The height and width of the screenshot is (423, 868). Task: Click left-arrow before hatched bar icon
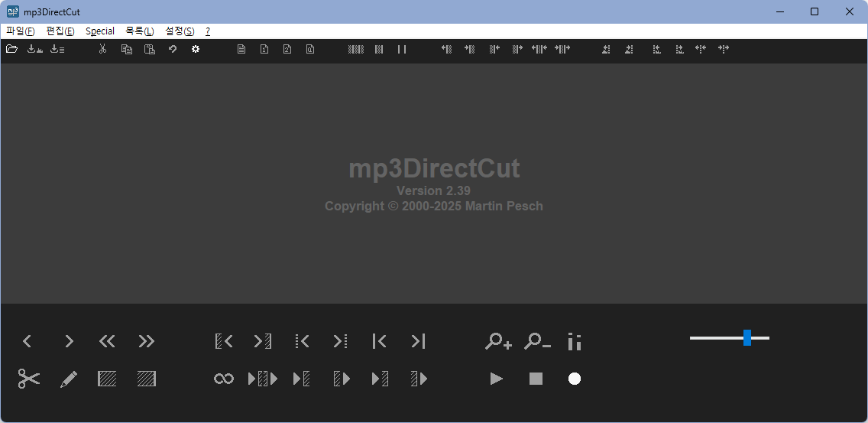[x=447, y=50]
